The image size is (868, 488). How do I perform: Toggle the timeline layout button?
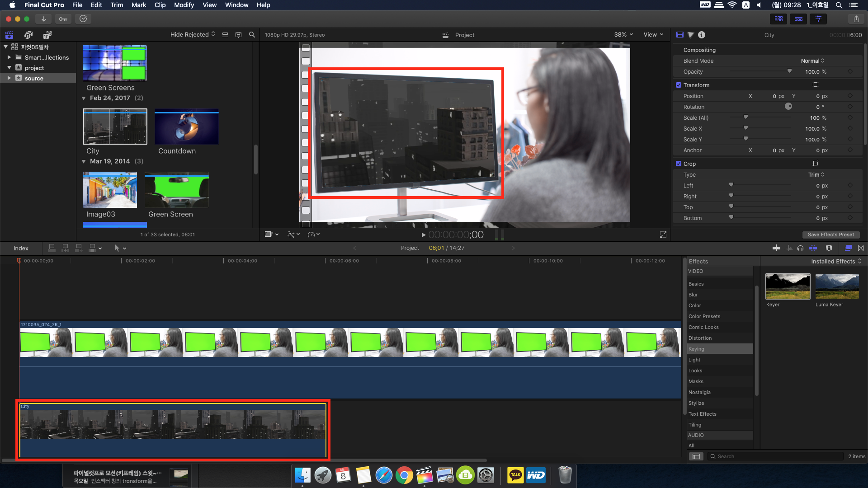pos(798,19)
